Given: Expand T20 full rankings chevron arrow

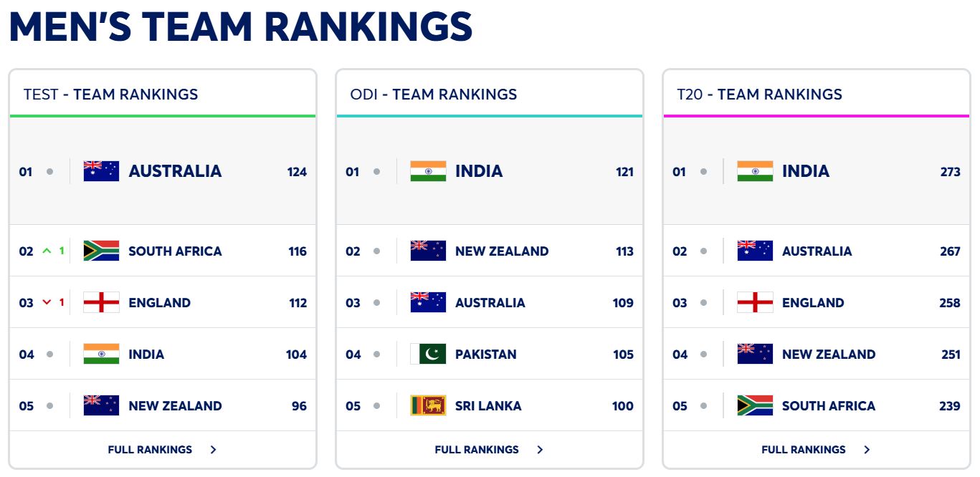Looking at the screenshot, I should tap(867, 450).
